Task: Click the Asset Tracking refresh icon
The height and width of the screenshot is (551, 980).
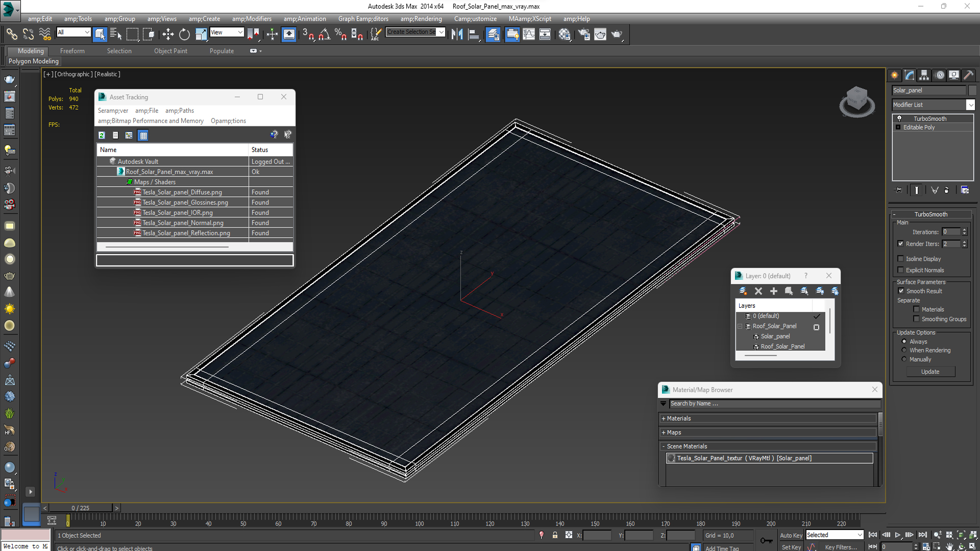Action: (x=102, y=135)
